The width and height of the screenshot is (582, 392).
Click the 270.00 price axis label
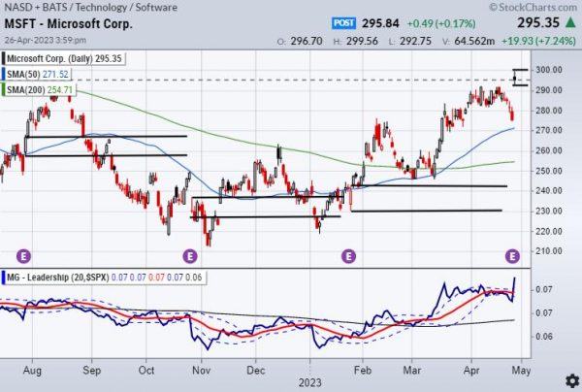(x=549, y=130)
